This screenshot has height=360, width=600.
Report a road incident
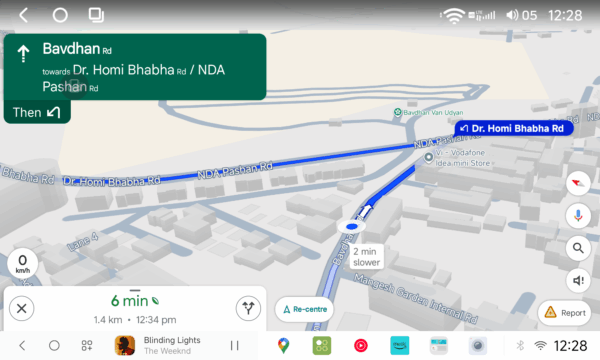pos(565,313)
